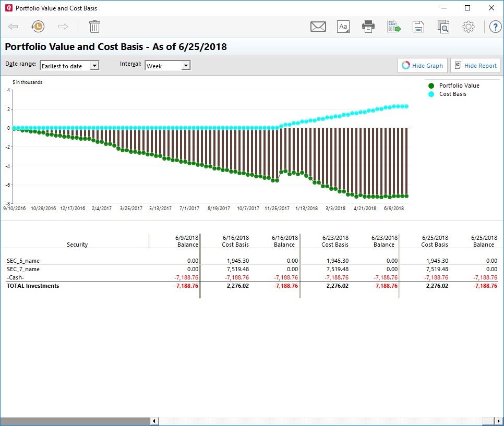Screen dimensions: 504x426
Task: Open the find and preview report icon
Action: pos(443,27)
